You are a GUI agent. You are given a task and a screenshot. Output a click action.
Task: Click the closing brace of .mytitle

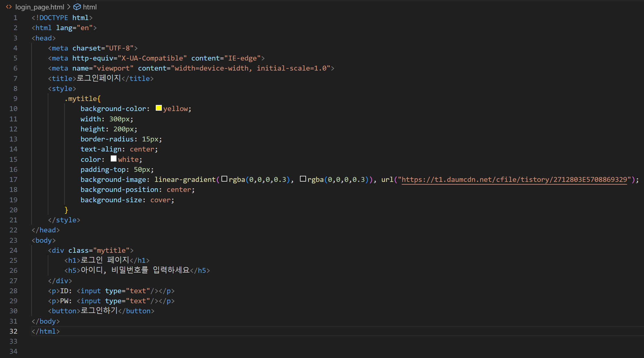(66, 210)
